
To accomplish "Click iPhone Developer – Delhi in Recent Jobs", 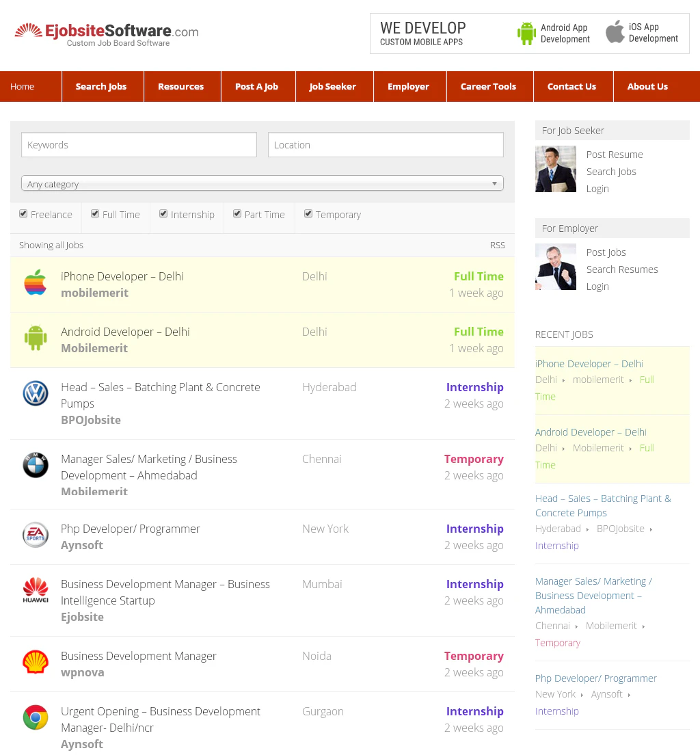I will tap(589, 364).
